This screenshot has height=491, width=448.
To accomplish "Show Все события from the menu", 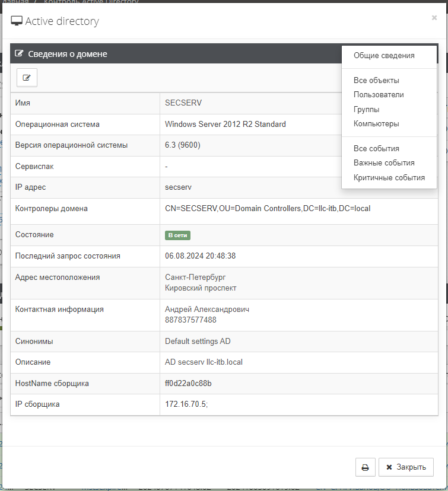I will [x=376, y=149].
